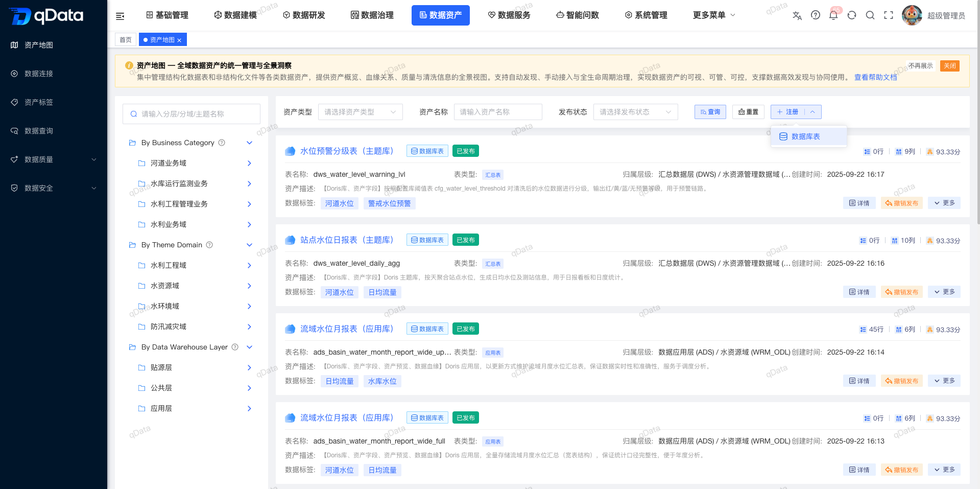Viewport: 980px width, 489px height.
Task: Click the qData logo
Action: pyautogui.click(x=46, y=16)
